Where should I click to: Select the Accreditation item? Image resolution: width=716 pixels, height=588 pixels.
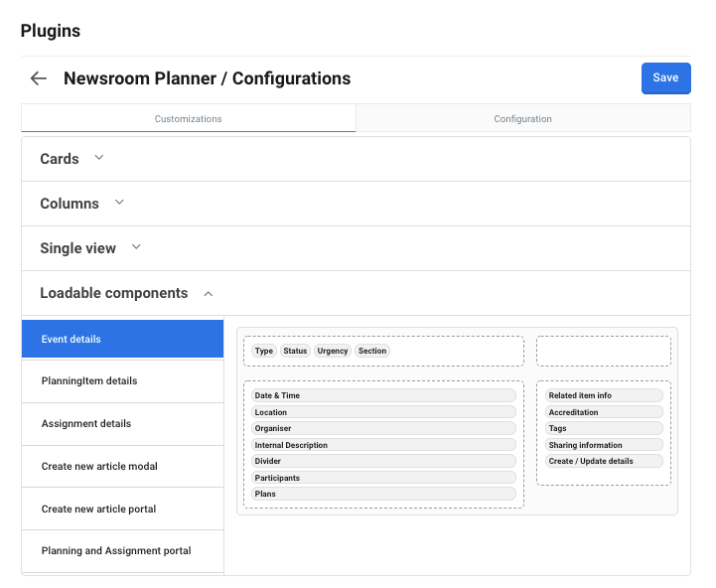[604, 412]
